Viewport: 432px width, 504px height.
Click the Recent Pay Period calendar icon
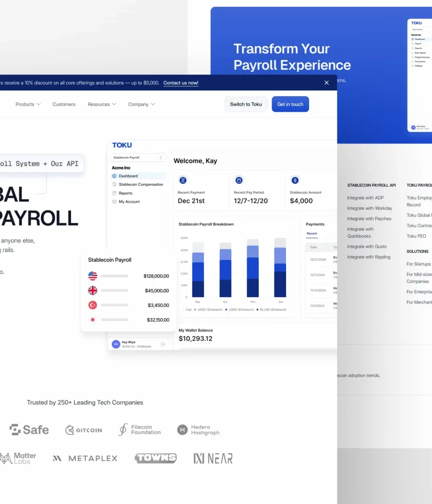pyautogui.click(x=239, y=180)
